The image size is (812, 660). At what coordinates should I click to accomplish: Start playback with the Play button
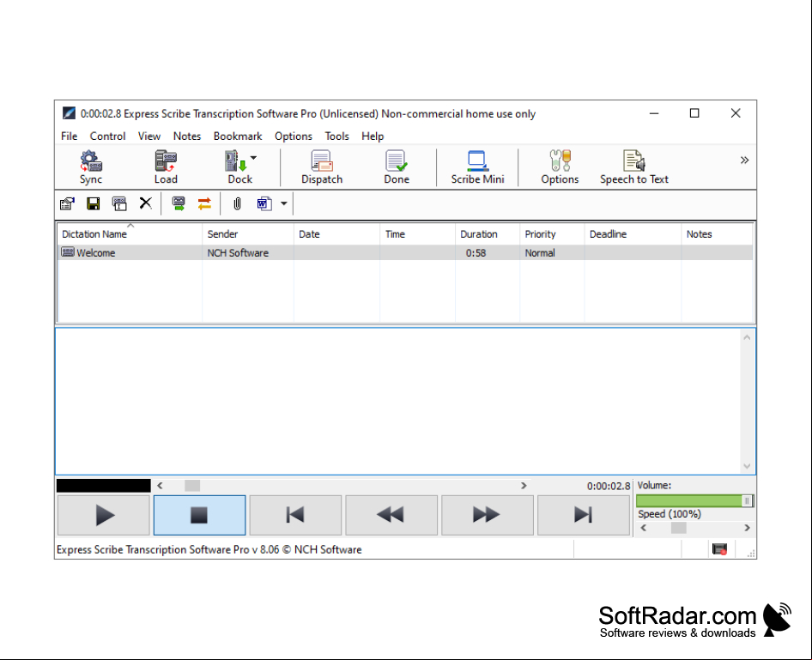tap(104, 515)
